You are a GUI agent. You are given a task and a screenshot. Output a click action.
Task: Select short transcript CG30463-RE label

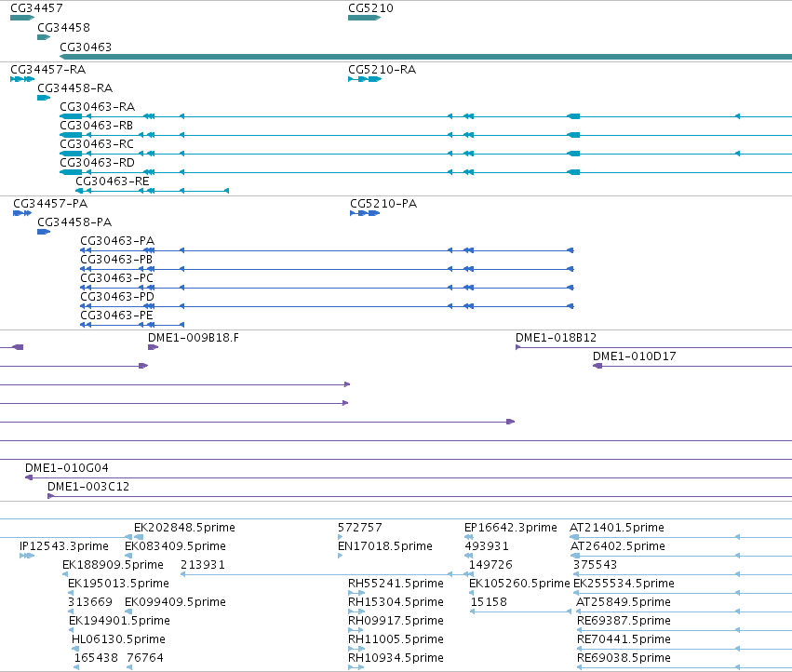(113, 181)
